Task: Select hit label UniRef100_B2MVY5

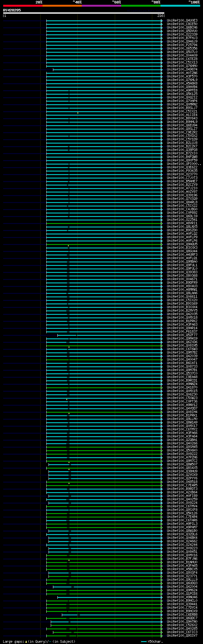Action: click(182, 310)
